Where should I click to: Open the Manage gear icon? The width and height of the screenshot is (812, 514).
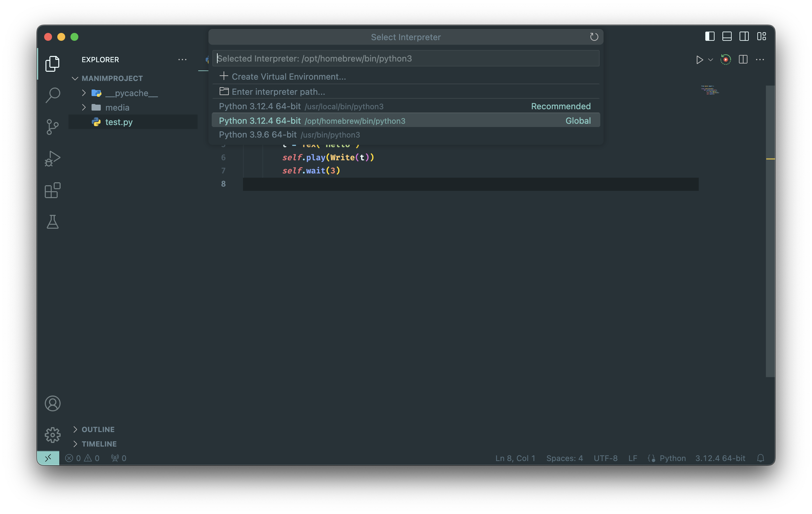click(52, 435)
